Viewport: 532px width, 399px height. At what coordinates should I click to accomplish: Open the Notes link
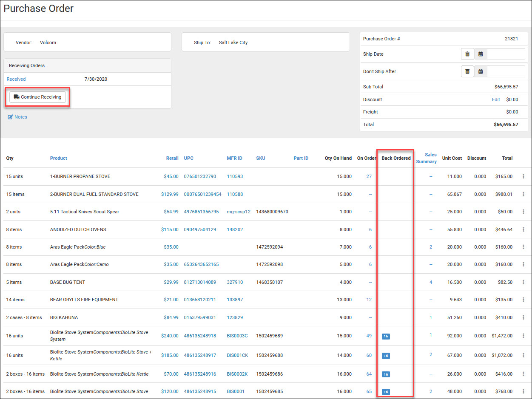pyautogui.click(x=17, y=117)
